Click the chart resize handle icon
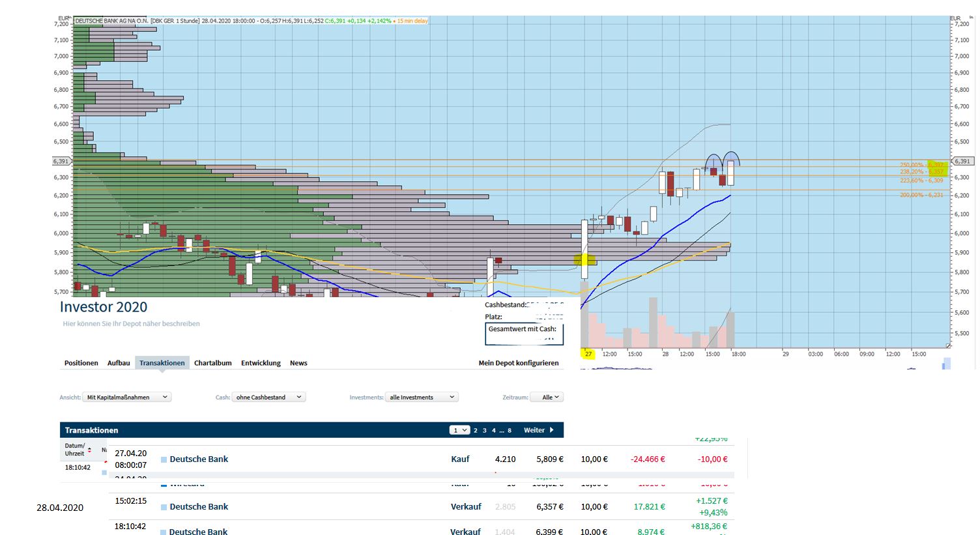 (948, 345)
